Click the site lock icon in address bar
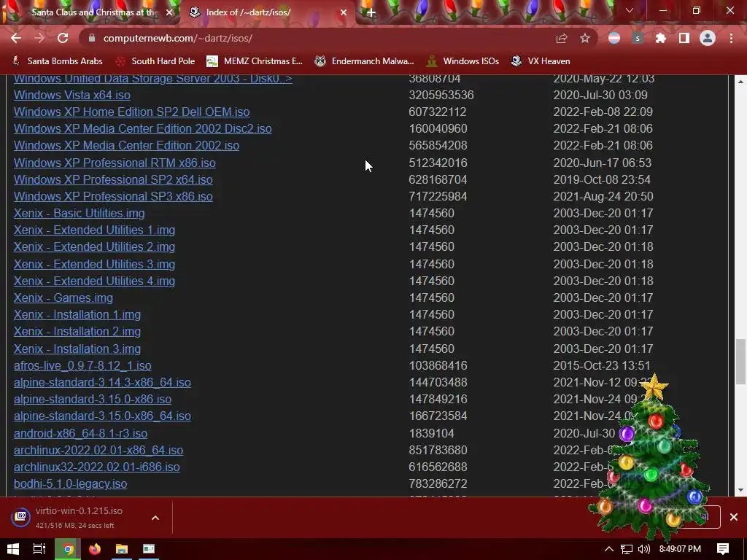Viewport: 747px width, 560px height. tap(92, 38)
